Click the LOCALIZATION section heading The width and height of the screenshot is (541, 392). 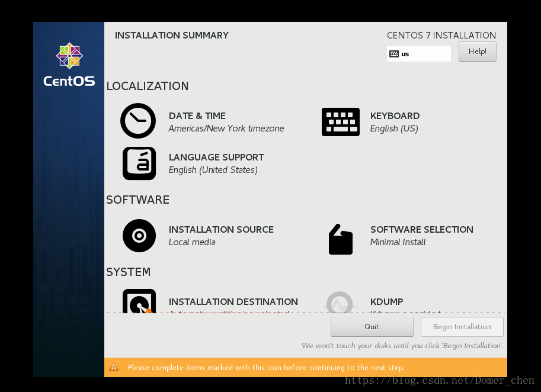click(148, 86)
